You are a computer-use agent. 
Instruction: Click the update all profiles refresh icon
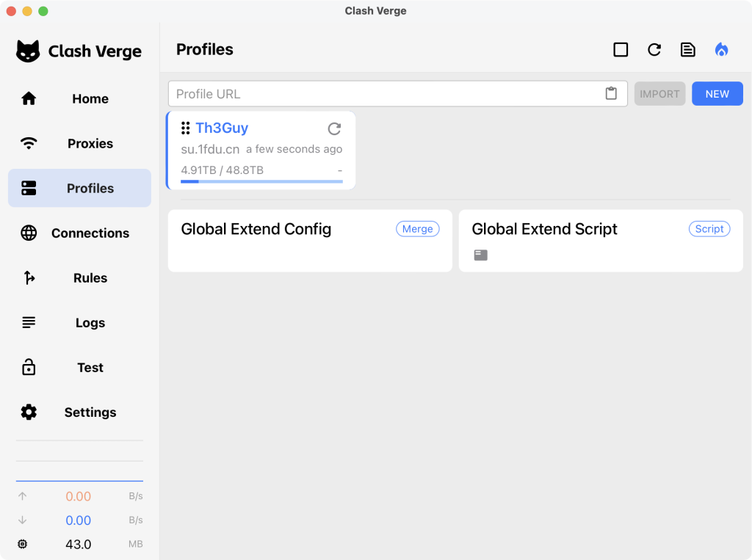tap(654, 50)
